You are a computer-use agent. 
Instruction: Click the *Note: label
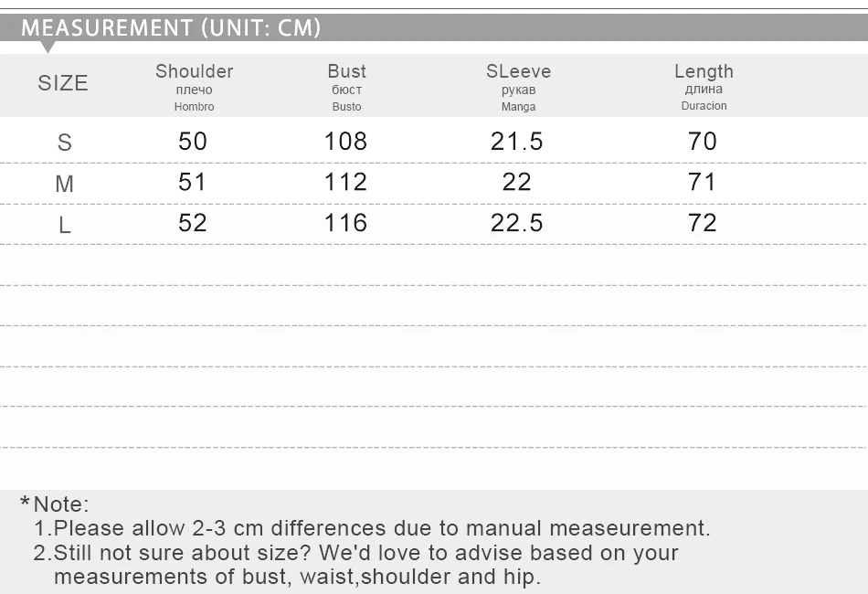point(54,504)
